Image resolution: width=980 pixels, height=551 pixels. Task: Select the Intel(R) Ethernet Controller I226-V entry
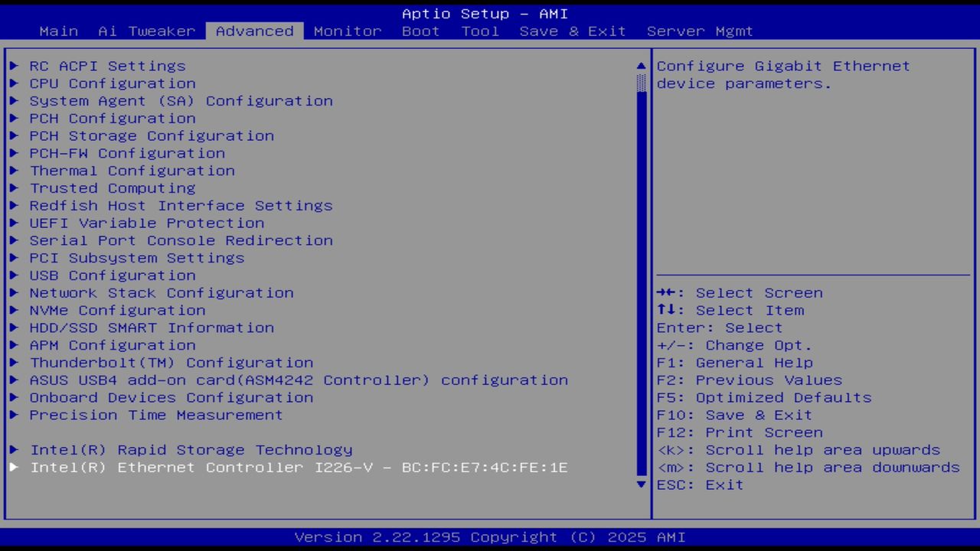coord(299,467)
